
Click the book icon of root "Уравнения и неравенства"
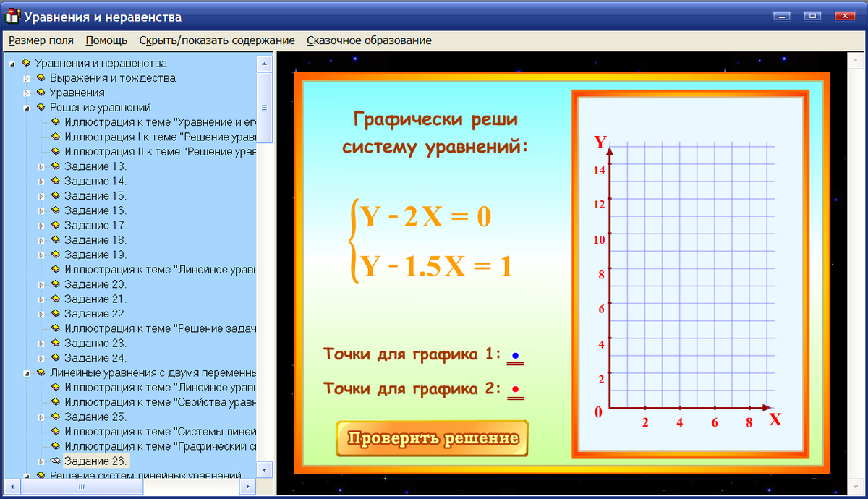pos(27,63)
